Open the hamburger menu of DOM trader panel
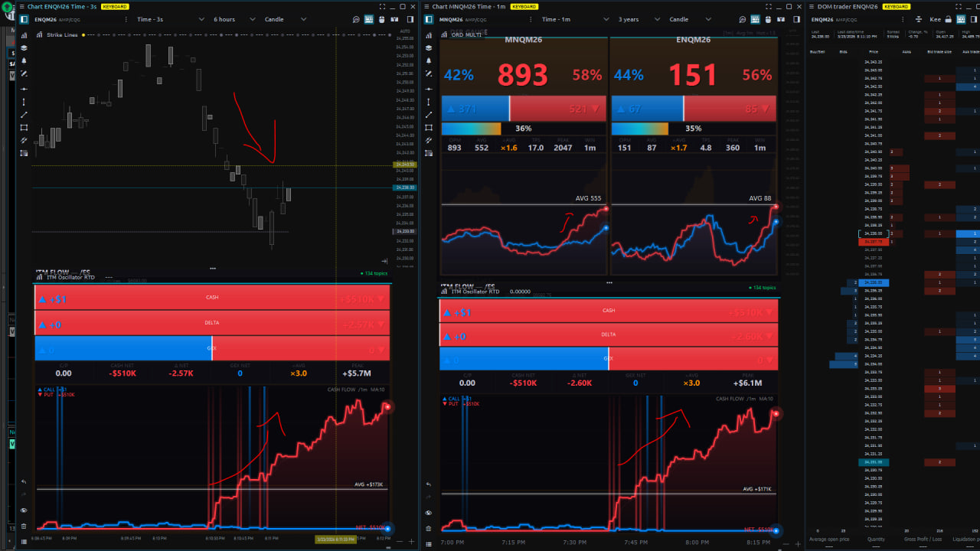Image resolution: width=980 pixels, height=551 pixels. [x=812, y=6]
